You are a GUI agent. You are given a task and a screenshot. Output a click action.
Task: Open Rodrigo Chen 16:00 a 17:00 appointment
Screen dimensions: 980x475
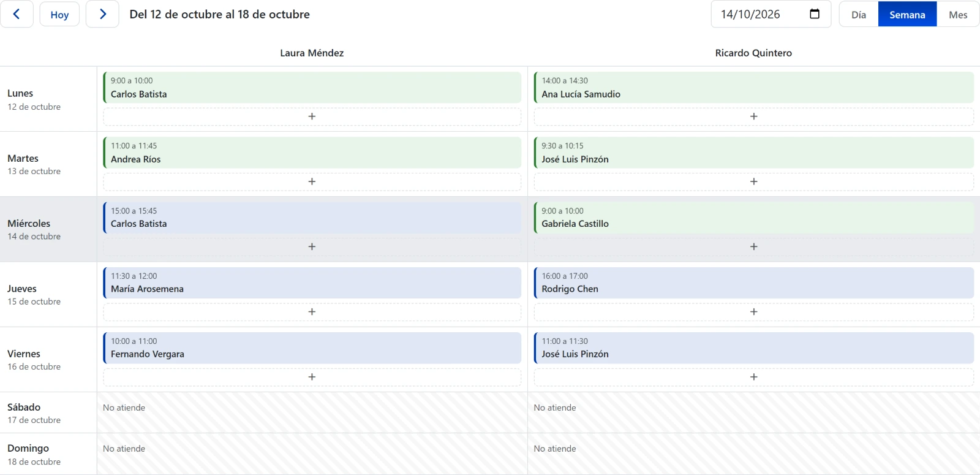click(x=753, y=283)
